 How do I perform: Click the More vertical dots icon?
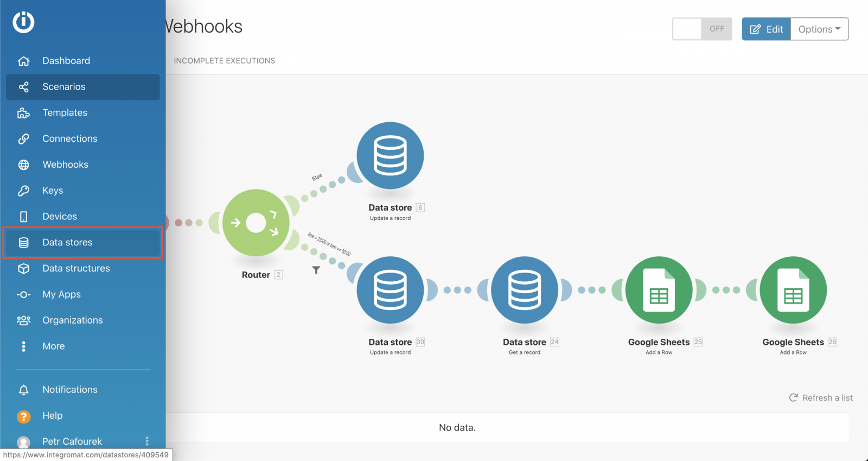click(23, 346)
